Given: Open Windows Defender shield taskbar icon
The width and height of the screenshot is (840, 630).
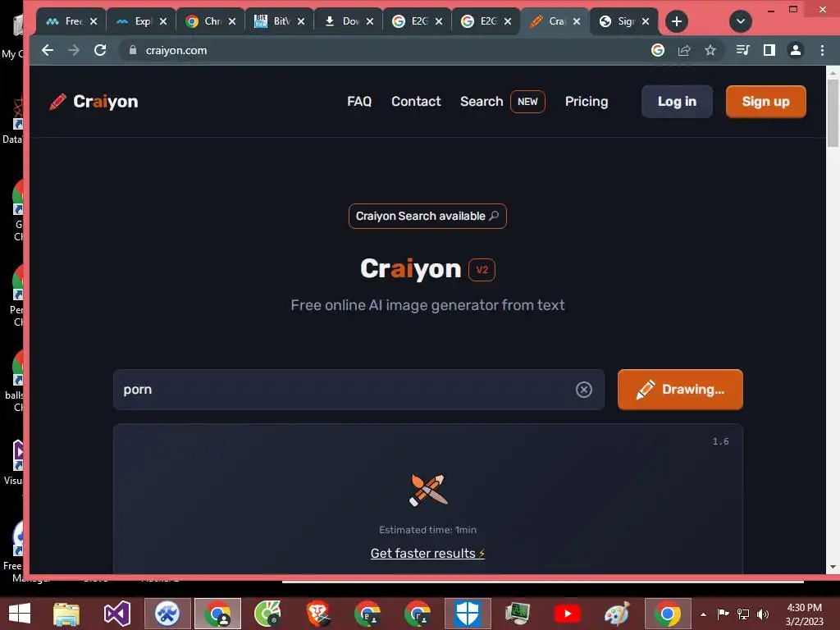Looking at the screenshot, I should (467, 614).
